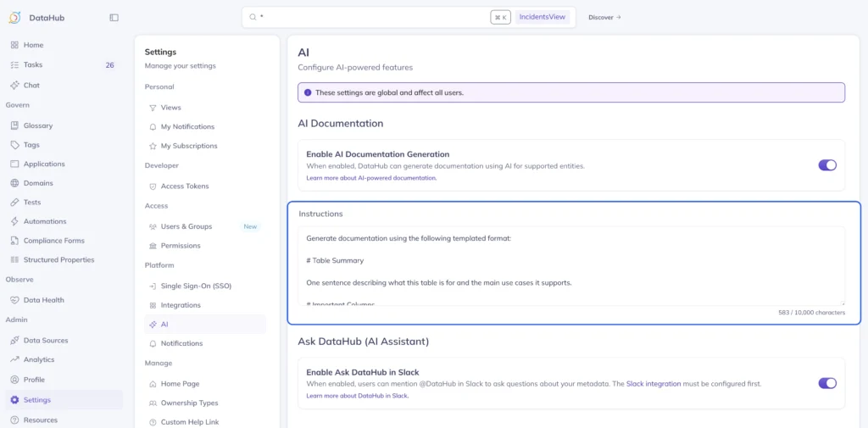Click the DataHub logo icon
The height and width of the screenshot is (428, 868).
point(14,18)
